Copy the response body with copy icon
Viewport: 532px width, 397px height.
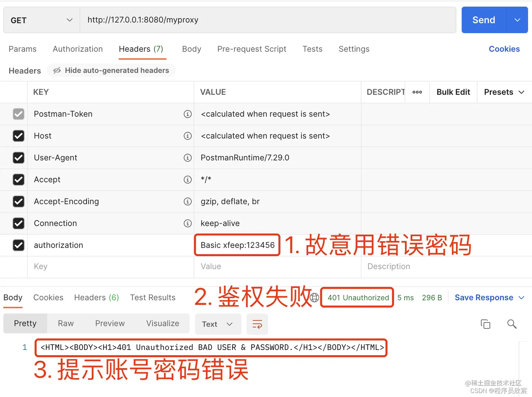[x=485, y=324]
